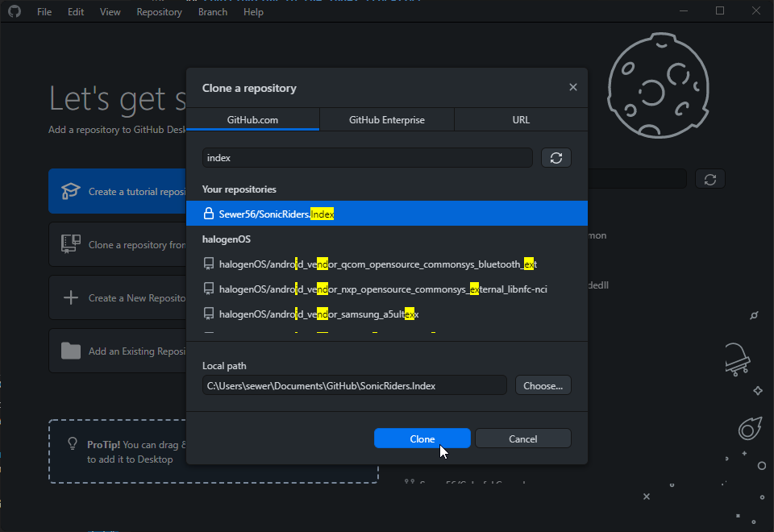Switch to the GitHub.com tab
The image size is (774, 532).
tap(252, 119)
